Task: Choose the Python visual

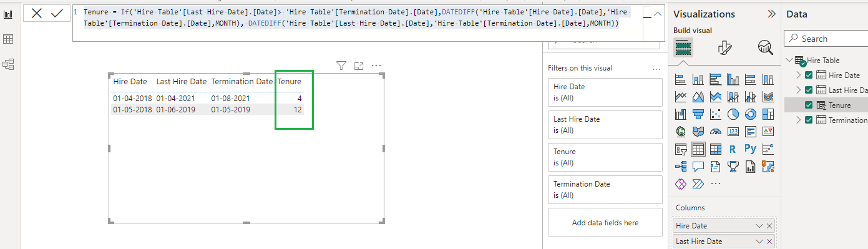Action: pos(751,149)
